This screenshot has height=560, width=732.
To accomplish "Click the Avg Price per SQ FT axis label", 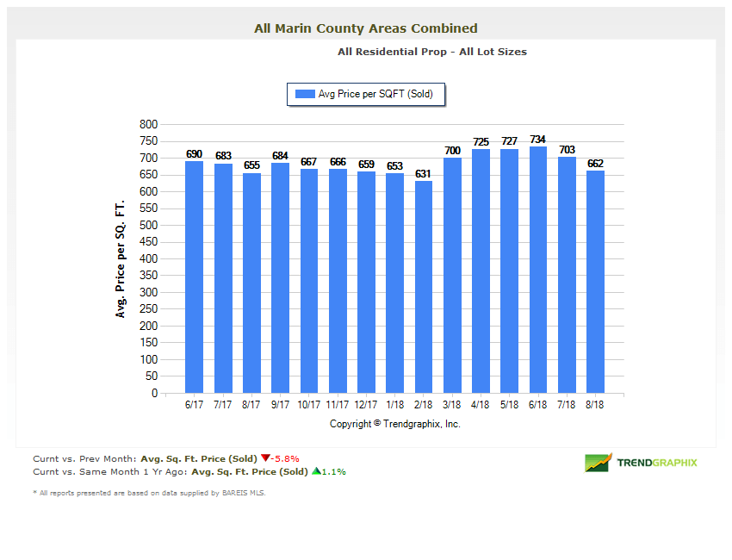I will click(x=120, y=258).
